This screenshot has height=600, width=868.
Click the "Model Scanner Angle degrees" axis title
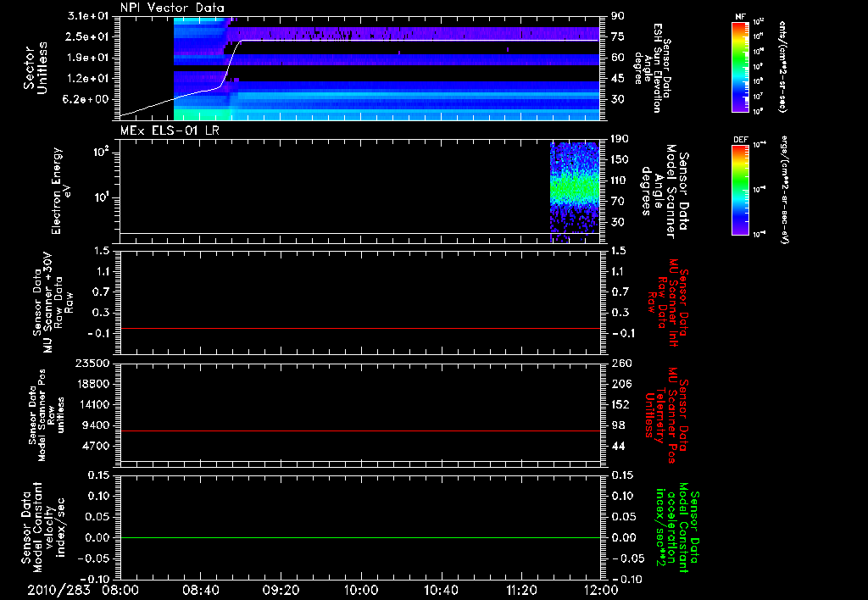[x=665, y=192]
